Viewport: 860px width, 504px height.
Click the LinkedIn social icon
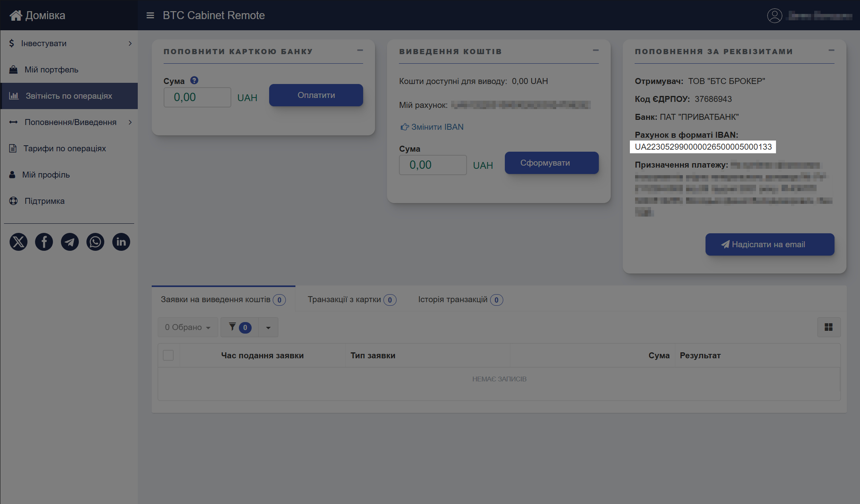(121, 242)
